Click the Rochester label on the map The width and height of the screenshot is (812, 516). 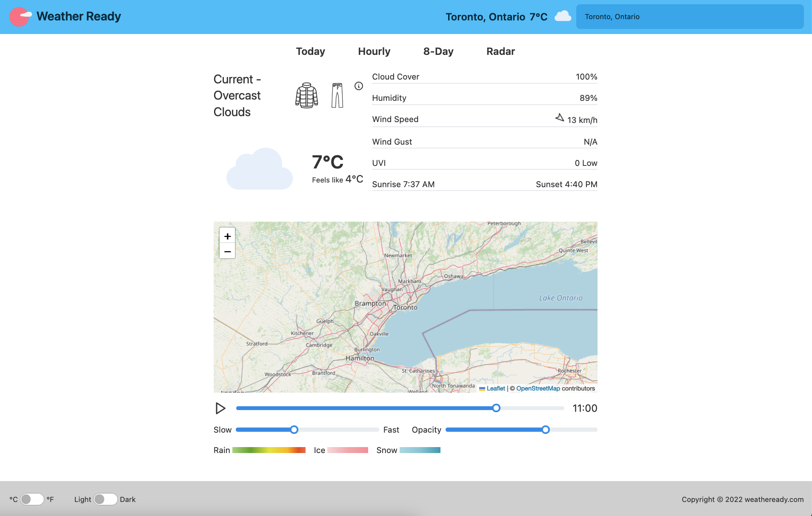569,371
